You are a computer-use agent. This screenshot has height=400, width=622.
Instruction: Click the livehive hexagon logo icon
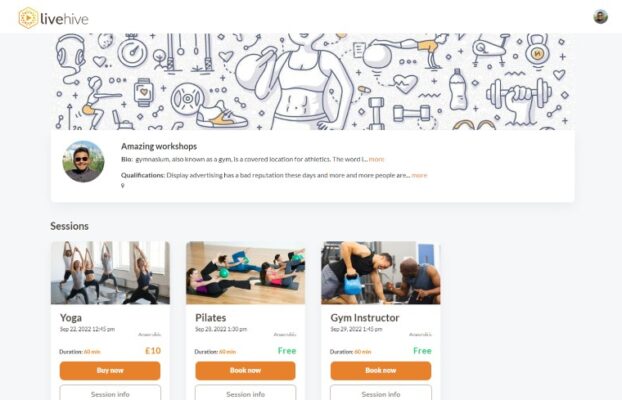point(28,18)
